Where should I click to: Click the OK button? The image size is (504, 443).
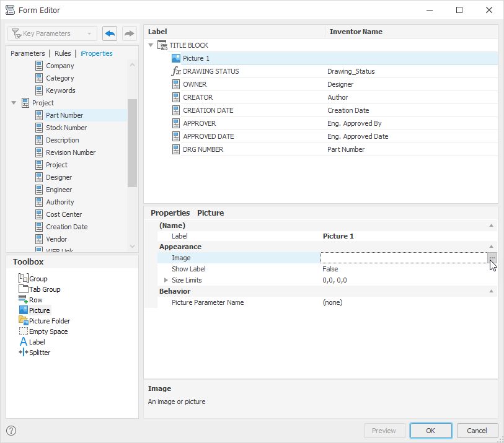(x=431, y=431)
